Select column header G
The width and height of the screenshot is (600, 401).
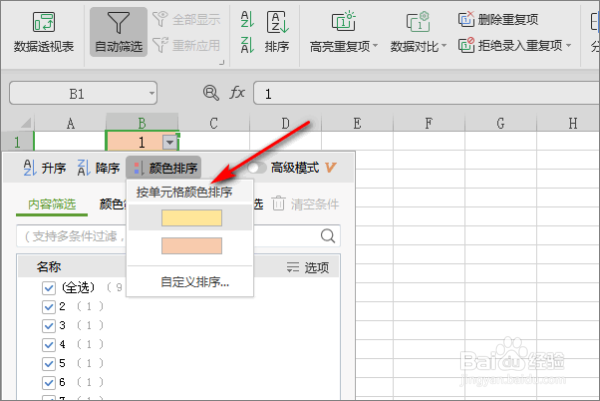click(x=501, y=123)
